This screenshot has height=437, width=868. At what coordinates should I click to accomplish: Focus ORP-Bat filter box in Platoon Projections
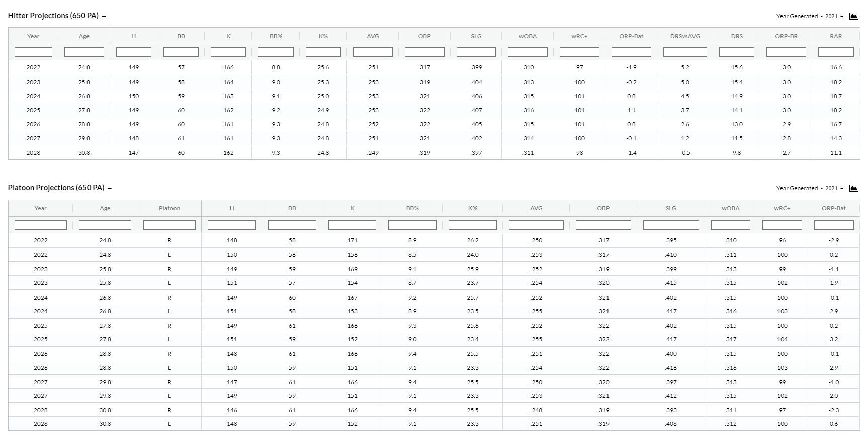click(834, 225)
